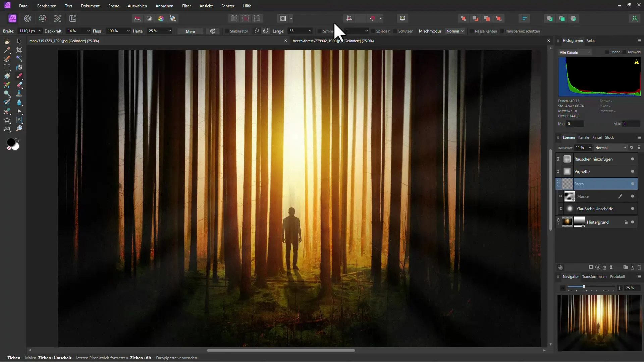Open the Breite width dropdown
The image size is (644, 362).
(x=40, y=31)
